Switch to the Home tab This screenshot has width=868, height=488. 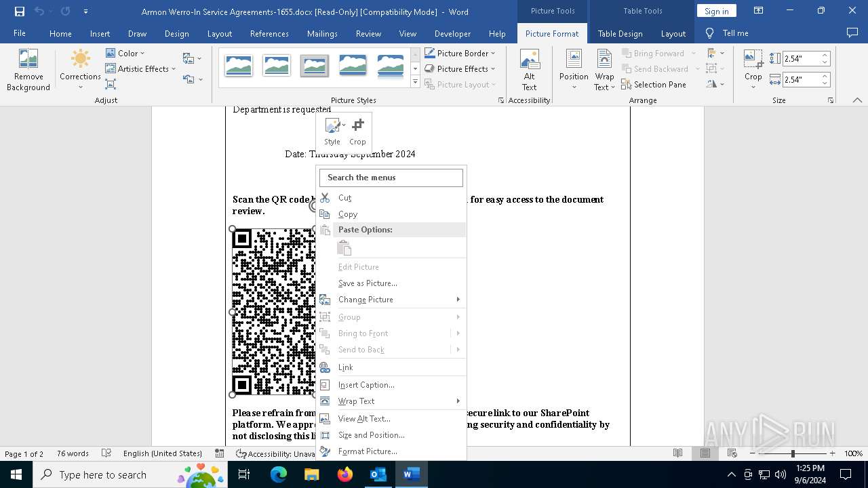tap(60, 33)
